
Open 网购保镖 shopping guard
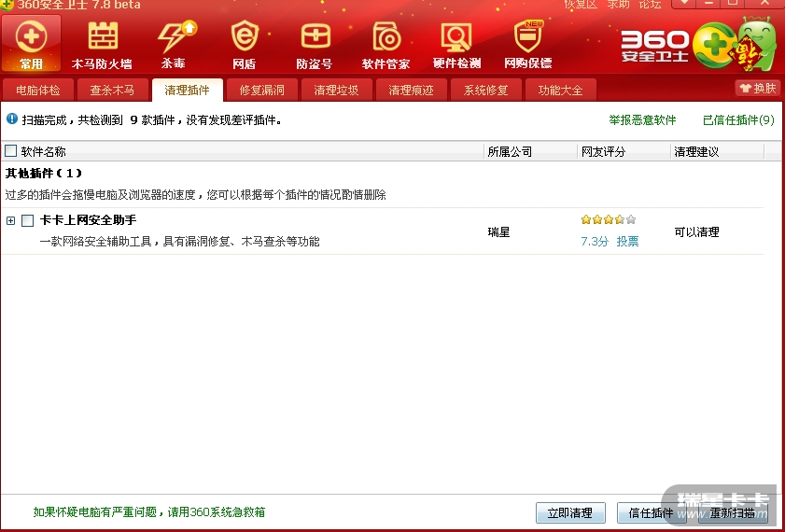coord(528,45)
